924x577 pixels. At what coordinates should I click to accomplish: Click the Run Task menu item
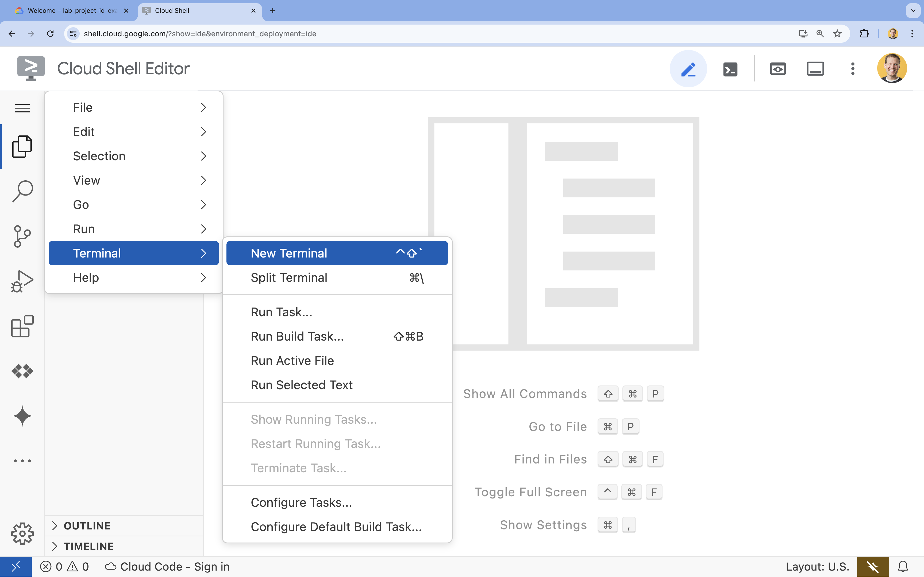[281, 312]
